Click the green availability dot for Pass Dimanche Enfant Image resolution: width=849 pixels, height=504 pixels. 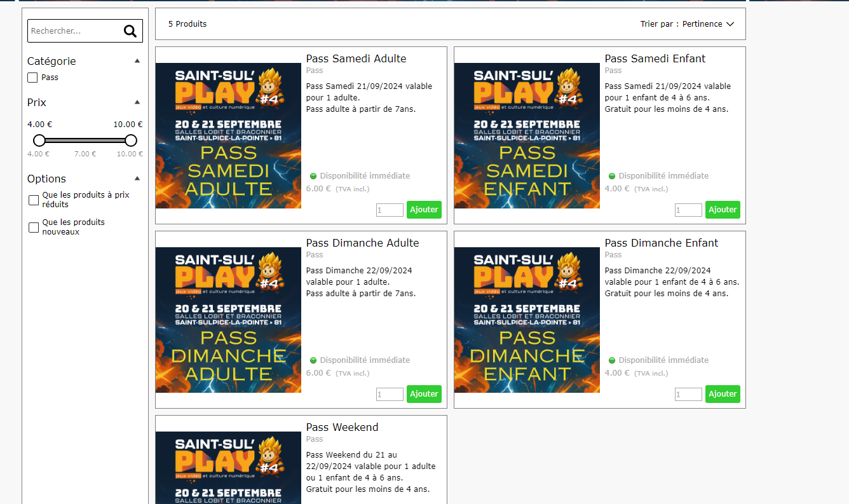point(612,360)
